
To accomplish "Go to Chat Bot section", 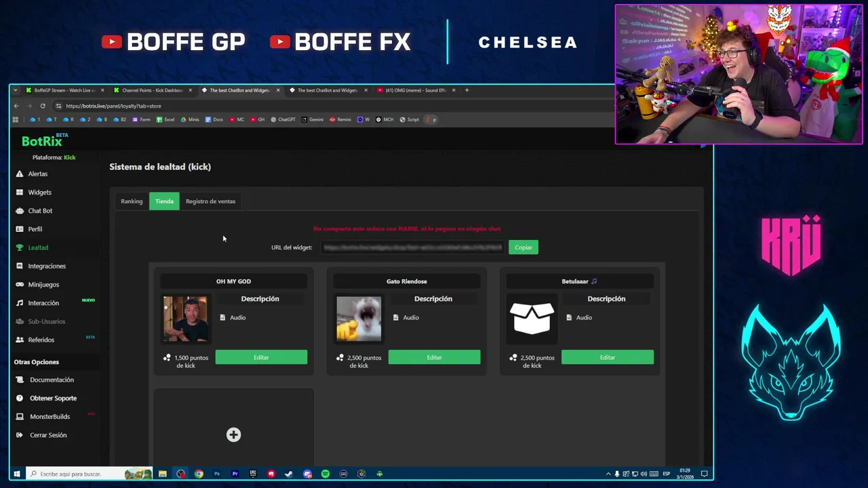I will pos(40,211).
